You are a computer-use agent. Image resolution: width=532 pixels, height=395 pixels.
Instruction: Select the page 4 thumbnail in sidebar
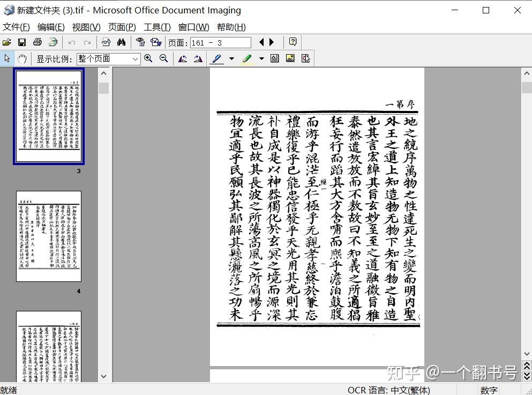pos(48,236)
